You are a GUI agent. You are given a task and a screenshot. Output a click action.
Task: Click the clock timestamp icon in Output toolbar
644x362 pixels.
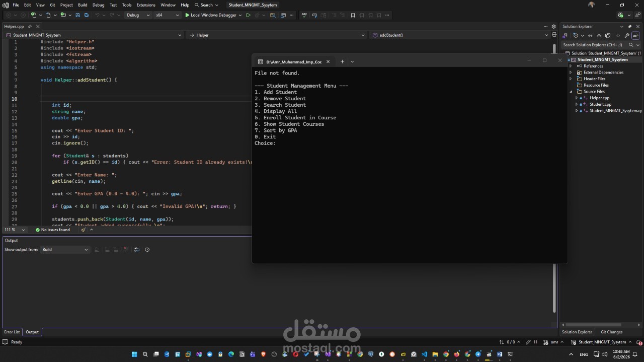point(147,250)
